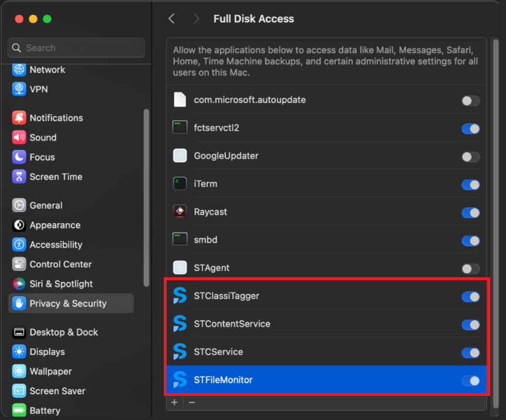The height and width of the screenshot is (420, 506).
Task: Open Wallpaper via its flower icon
Action: coord(19,371)
